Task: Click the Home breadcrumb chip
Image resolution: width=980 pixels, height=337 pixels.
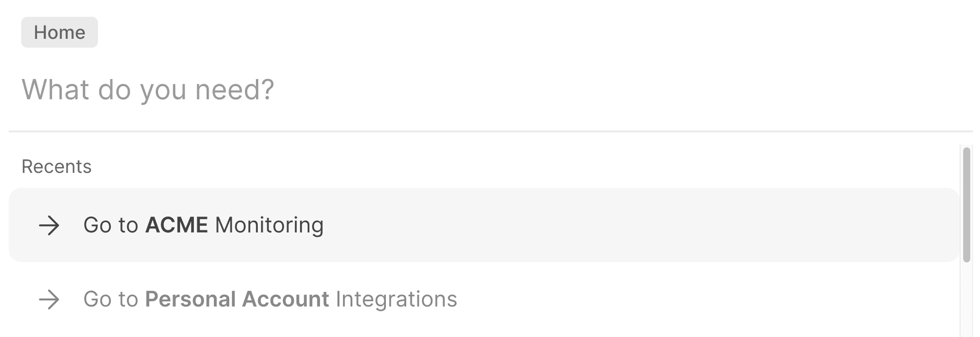Action: tap(59, 32)
